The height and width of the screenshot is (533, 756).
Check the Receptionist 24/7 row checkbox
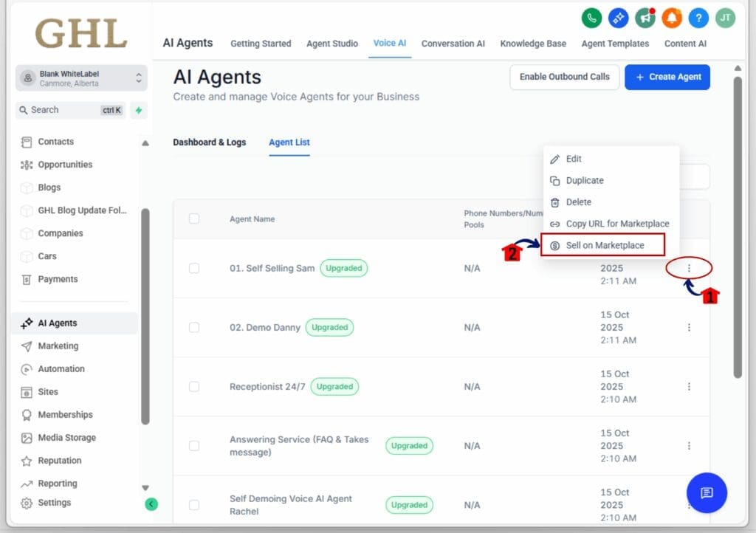(x=194, y=387)
